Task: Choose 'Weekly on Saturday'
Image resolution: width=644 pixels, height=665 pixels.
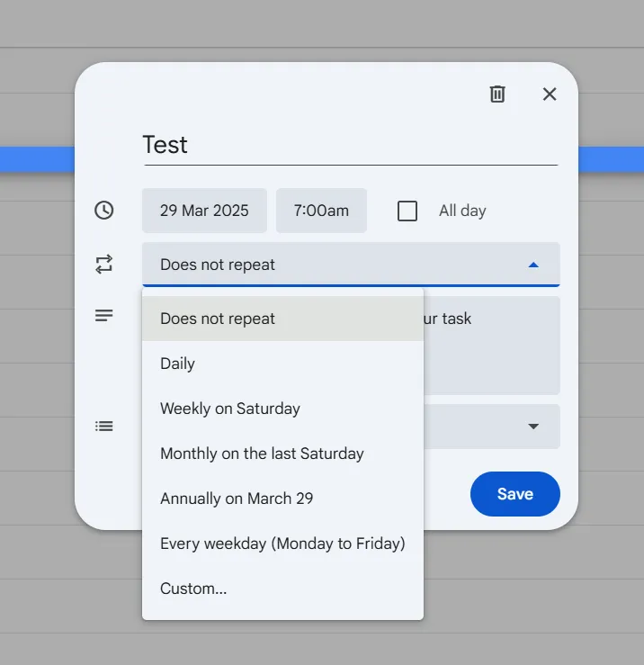Action: point(282,409)
